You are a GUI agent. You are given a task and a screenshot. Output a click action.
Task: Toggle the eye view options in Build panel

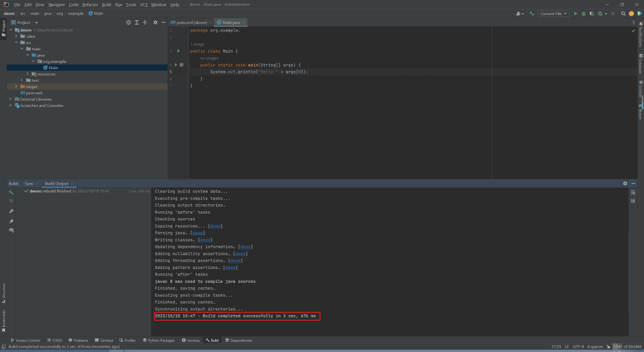(11, 231)
